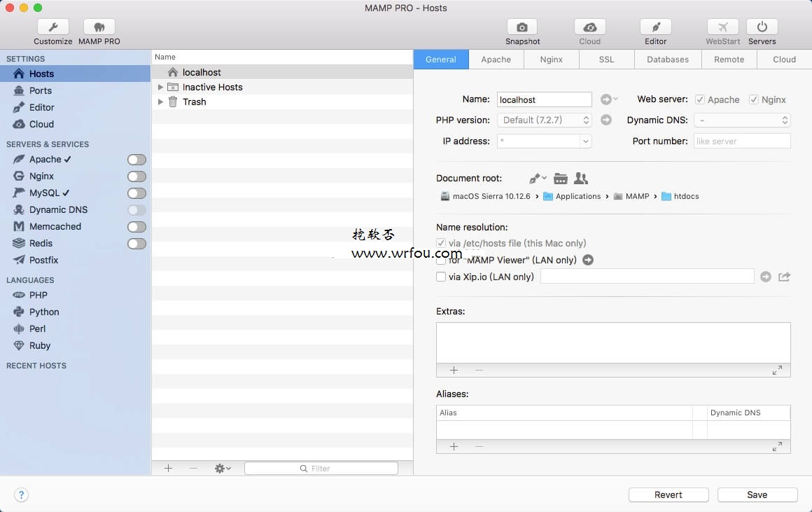The height and width of the screenshot is (512, 812).
Task: Toggle the Nginx web server checkbox
Action: 753,99
